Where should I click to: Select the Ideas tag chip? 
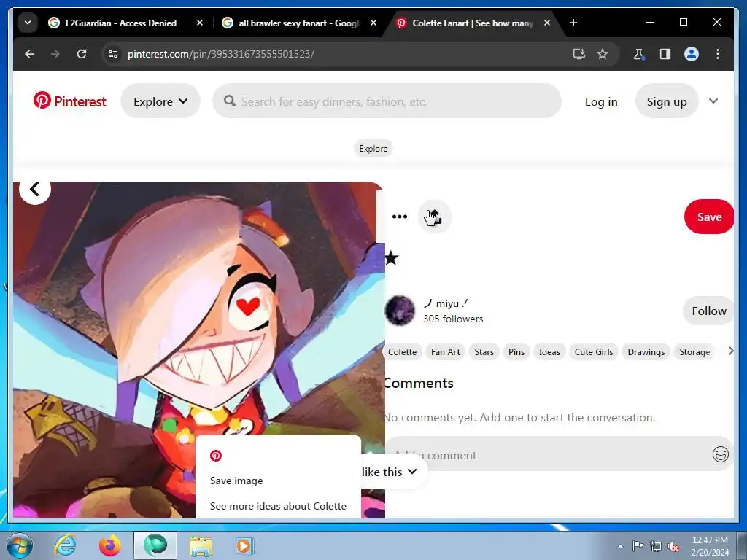[549, 352]
